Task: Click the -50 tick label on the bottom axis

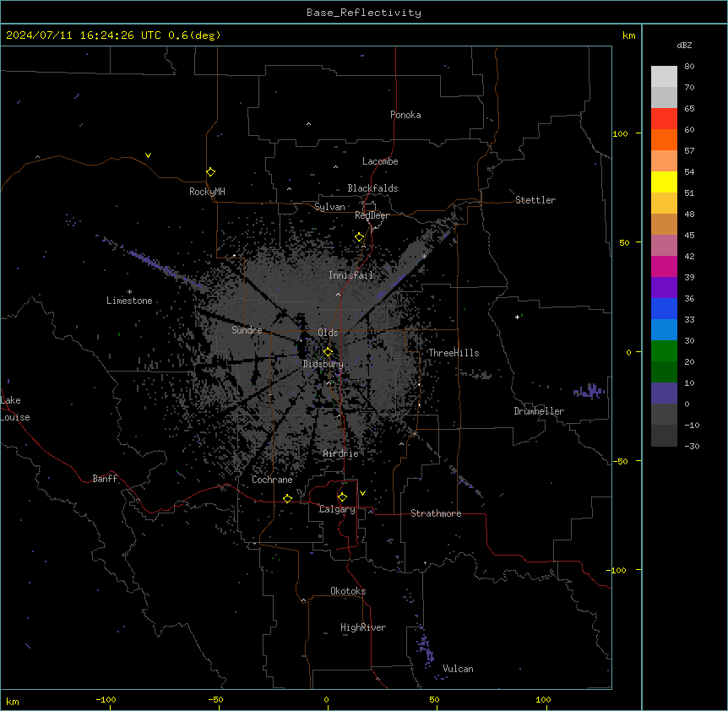Action: [215, 699]
